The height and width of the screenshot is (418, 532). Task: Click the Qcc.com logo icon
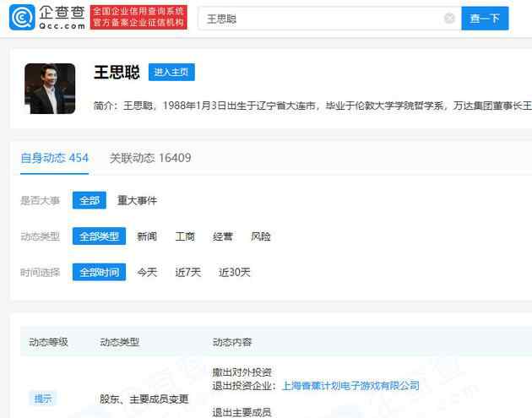tap(22, 17)
